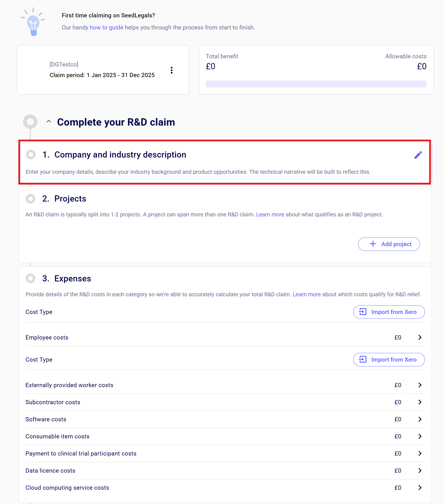Image resolution: width=444 pixels, height=504 pixels.
Task: Click the lightbulb tip icon
Action: coord(33,22)
